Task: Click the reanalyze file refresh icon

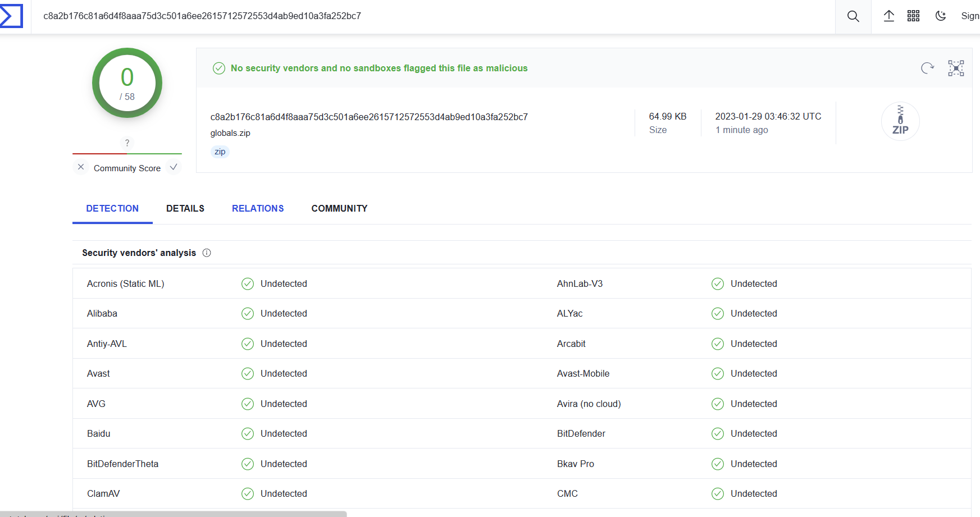Action: (927, 68)
